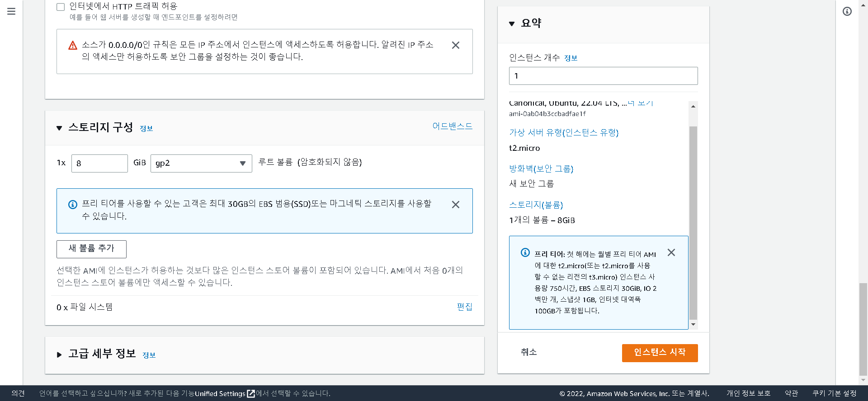This screenshot has width=868, height=401.
Task: Open the 스토리지(볼륨) summary link
Action: pos(536,205)
